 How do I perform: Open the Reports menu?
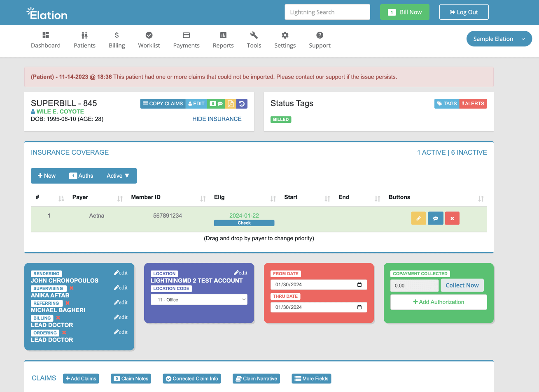point(223,40)
